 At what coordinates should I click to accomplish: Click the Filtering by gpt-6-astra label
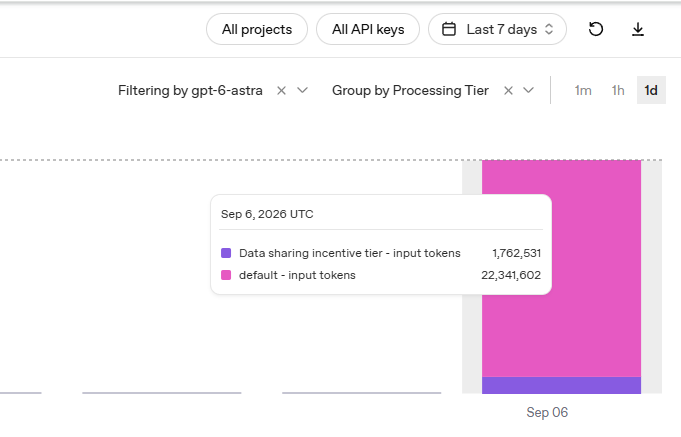coord(190,90)
